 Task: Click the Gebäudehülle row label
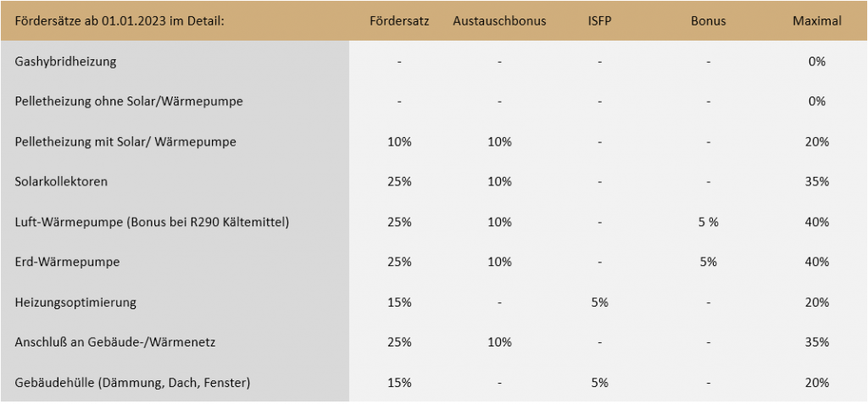tap(132, 383)
